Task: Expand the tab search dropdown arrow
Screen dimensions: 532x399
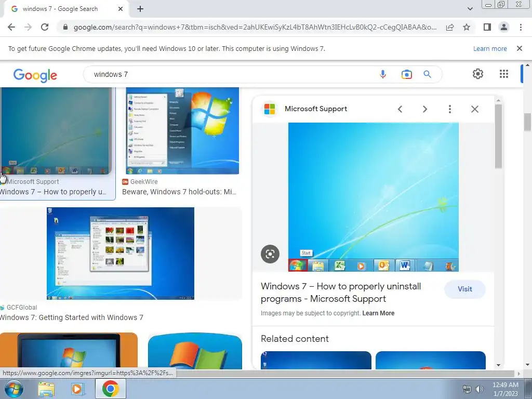Action: coord(470,9)
